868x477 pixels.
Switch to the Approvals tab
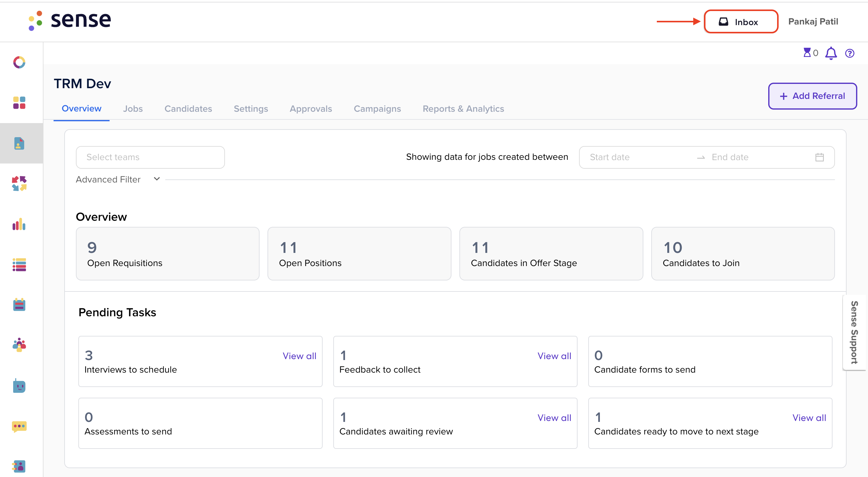pos(311,109)
